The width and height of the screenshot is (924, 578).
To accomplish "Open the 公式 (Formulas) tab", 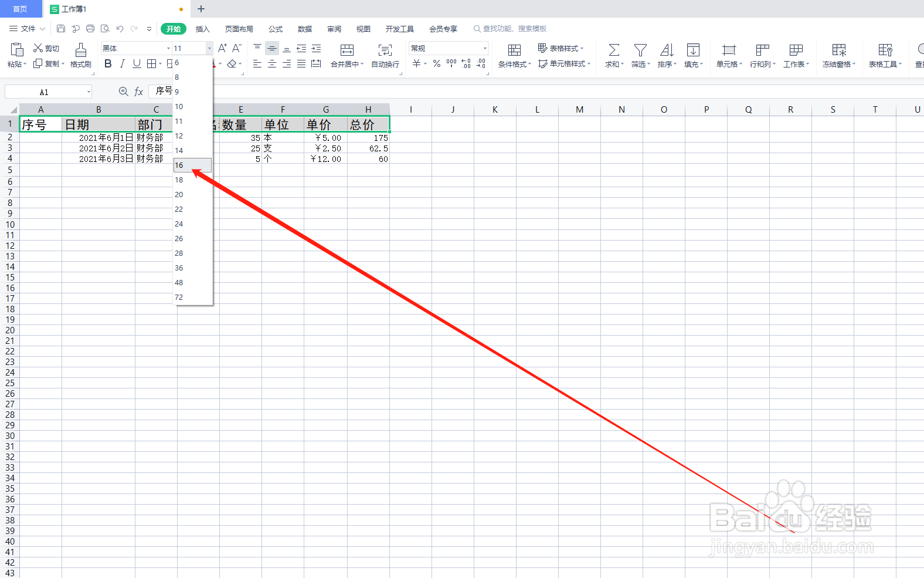I will point(276,29).
